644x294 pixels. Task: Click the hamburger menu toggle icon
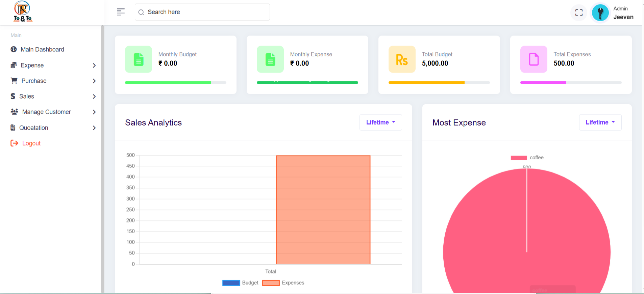121,12
